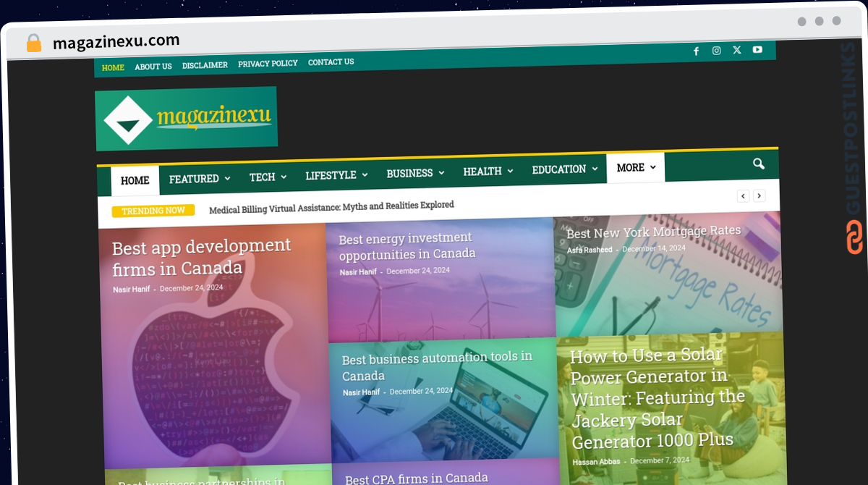Open the Contact Us page
Screen dimensions: 868x485
(x=331, y=62)
